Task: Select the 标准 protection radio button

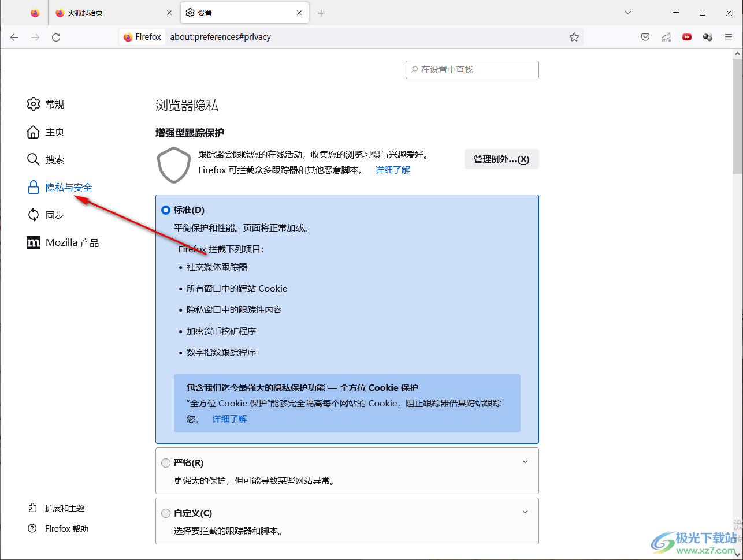Action: click(166, 210)
